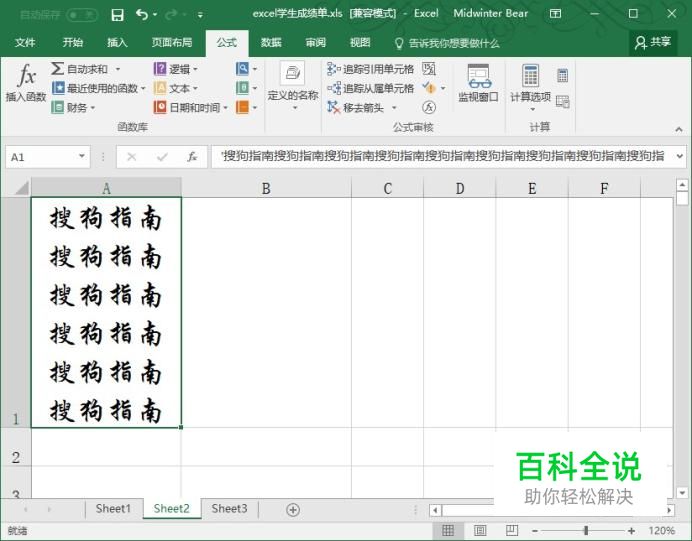Screen dimensions: 692x541
Task: Click the Error Checking icon
Action: [x=429, y=88]
